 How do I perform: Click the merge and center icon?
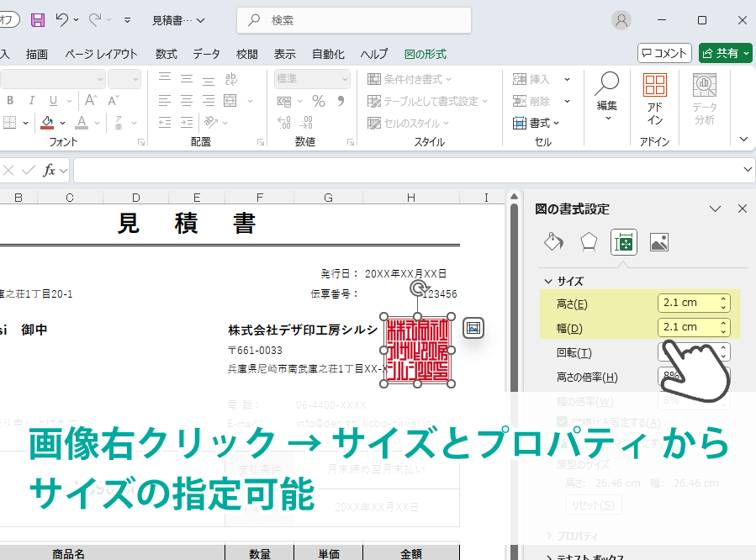click(x=230, y=101)
